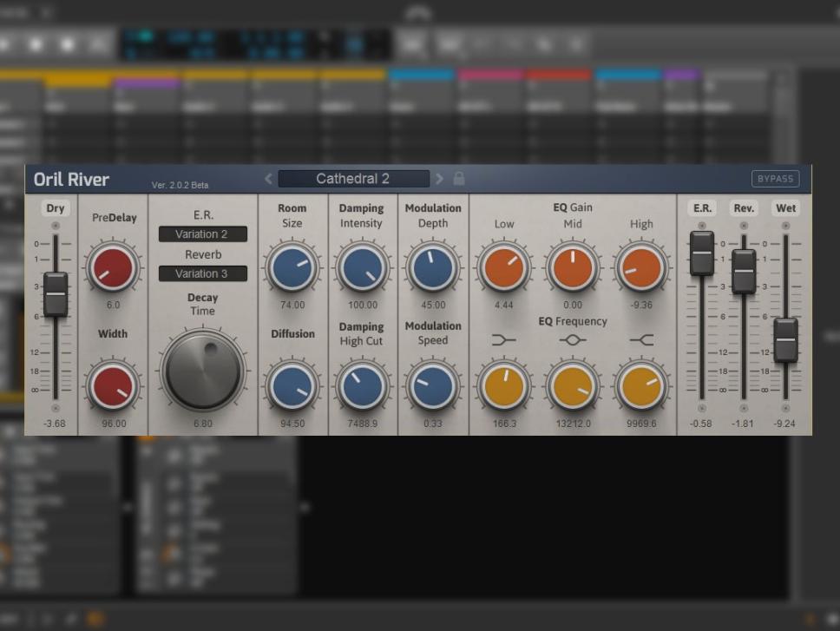Click the preset lock icon
Screen dimensions: 840x631
pos(459,179)
